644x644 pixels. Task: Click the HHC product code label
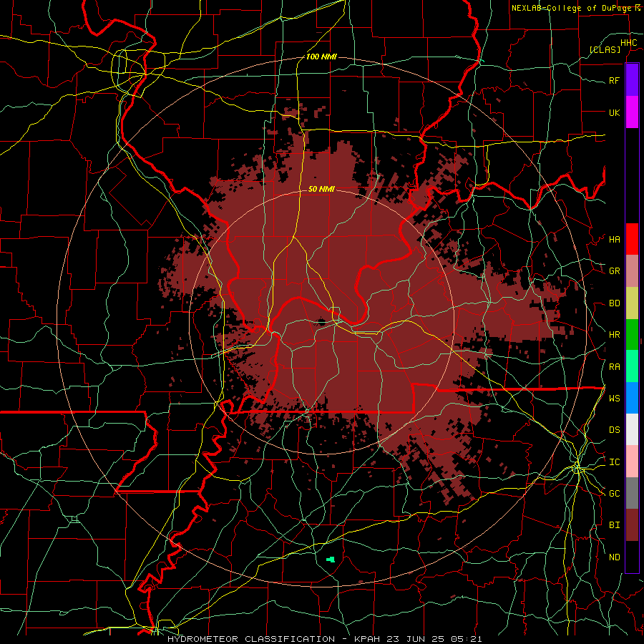coord(629,43)
